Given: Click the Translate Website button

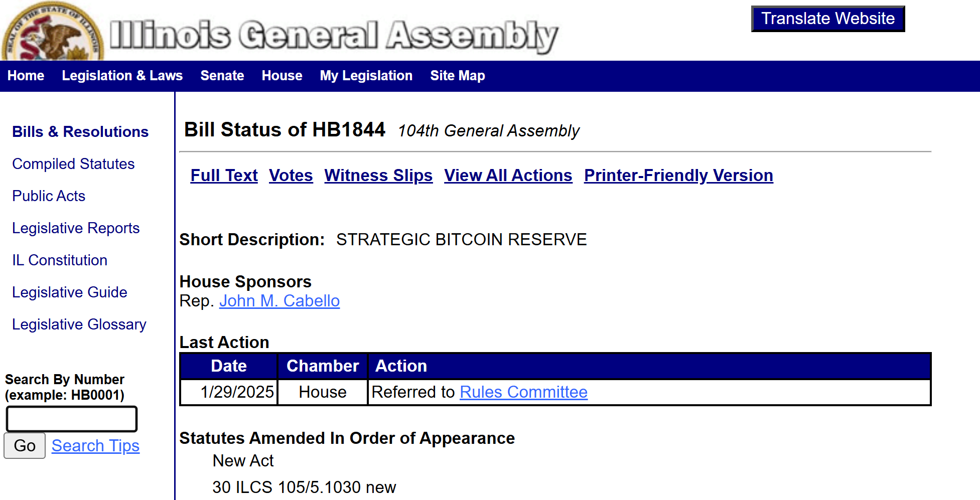Looking at the screenshot, I should coord(828,19).
